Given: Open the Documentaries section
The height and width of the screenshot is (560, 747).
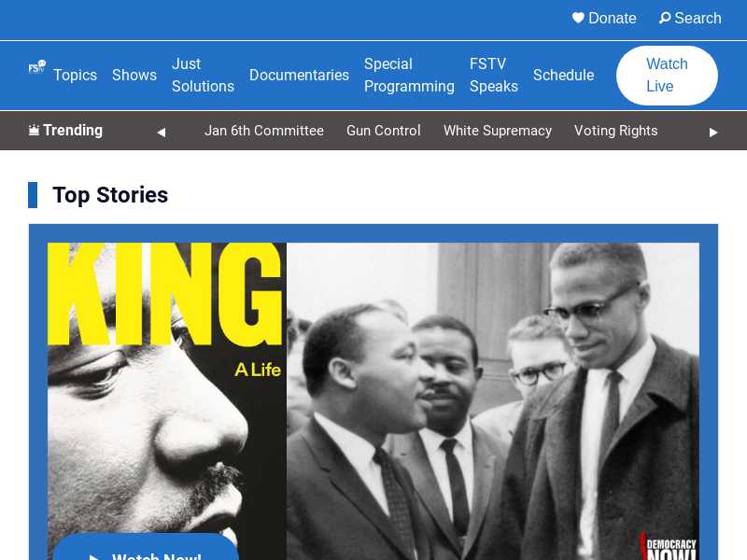Looking at the screenshot, I should (299, 76).
